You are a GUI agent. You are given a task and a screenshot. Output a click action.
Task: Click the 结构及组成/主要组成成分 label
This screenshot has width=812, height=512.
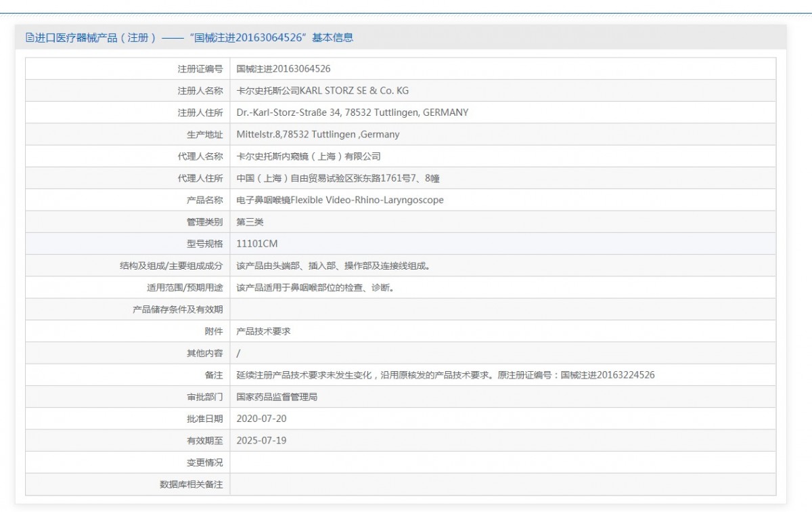[171, 265]
